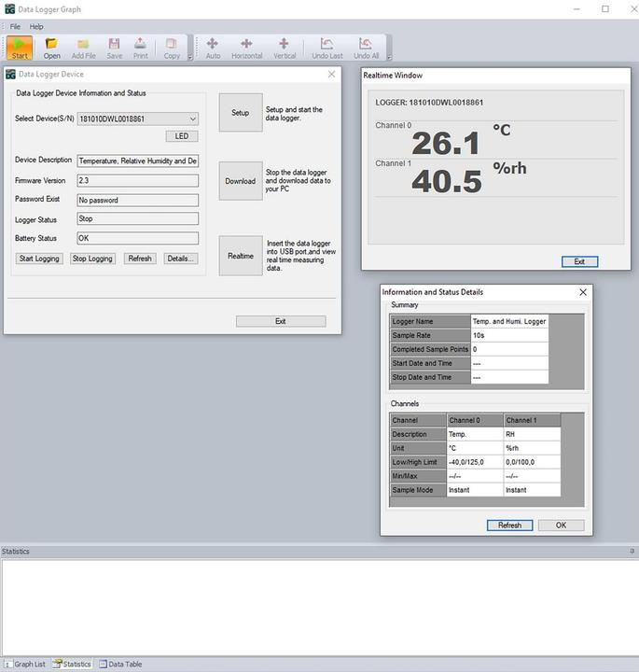The image size is (639, 672).
Task: Click the Password Exist field
Action: (138, 200)
